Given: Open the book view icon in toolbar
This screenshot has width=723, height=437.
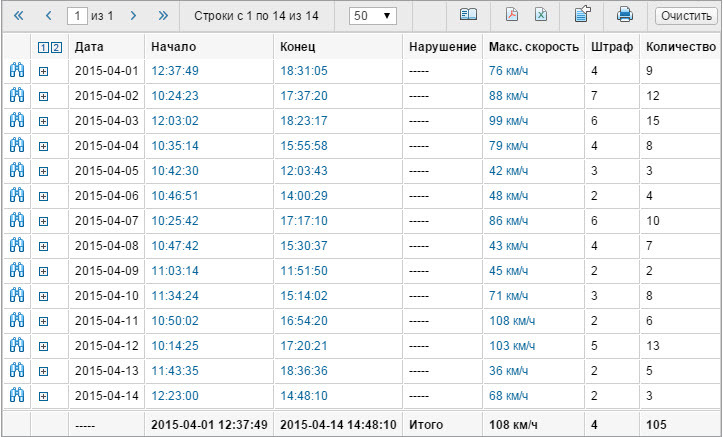Looking at the screenshot, I should pos(468,15).
